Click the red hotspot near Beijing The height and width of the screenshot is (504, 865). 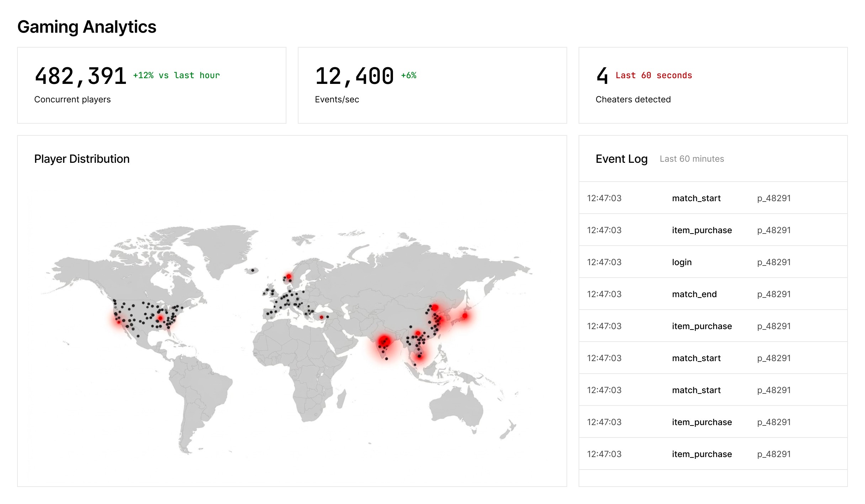coord(435,307)
